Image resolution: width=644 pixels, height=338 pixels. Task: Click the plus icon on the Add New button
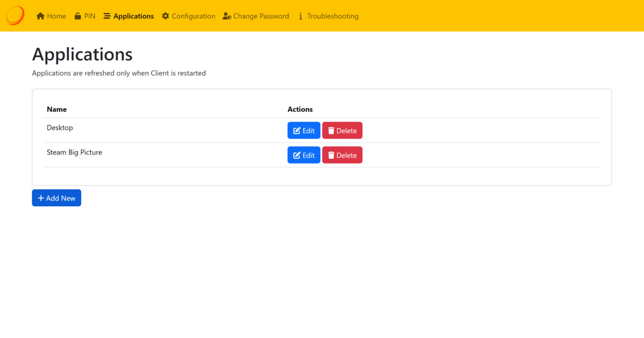[x=41, y=197]
